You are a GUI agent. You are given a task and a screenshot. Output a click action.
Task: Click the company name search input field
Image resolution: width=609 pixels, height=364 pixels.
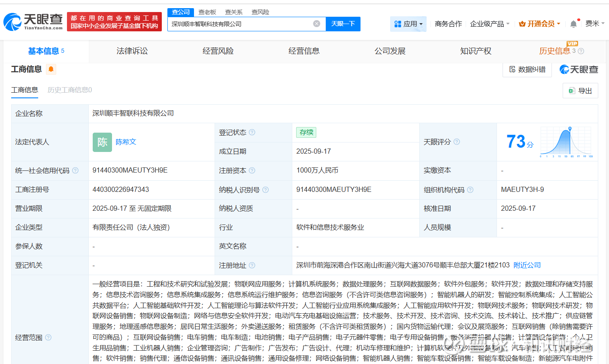click(x=240, y=24)
